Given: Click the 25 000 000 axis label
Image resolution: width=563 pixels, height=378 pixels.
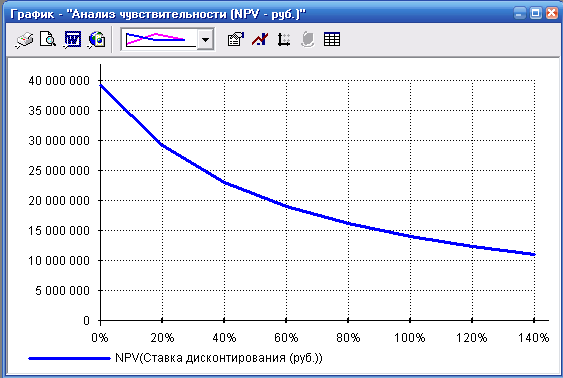Looking at the screenshot, I should click(x=59, y=171).
